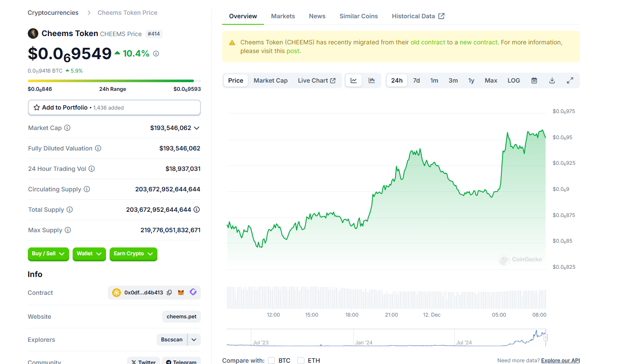Add token to MetaMask via fox icon
This screenshot has width=634, height=364.
click(181, 293)
